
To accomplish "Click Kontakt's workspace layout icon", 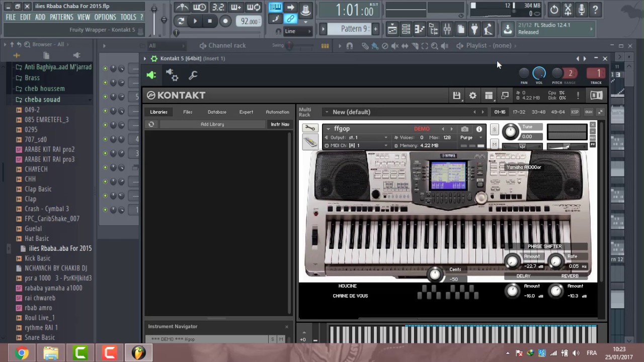I will [x=489, y=96].
